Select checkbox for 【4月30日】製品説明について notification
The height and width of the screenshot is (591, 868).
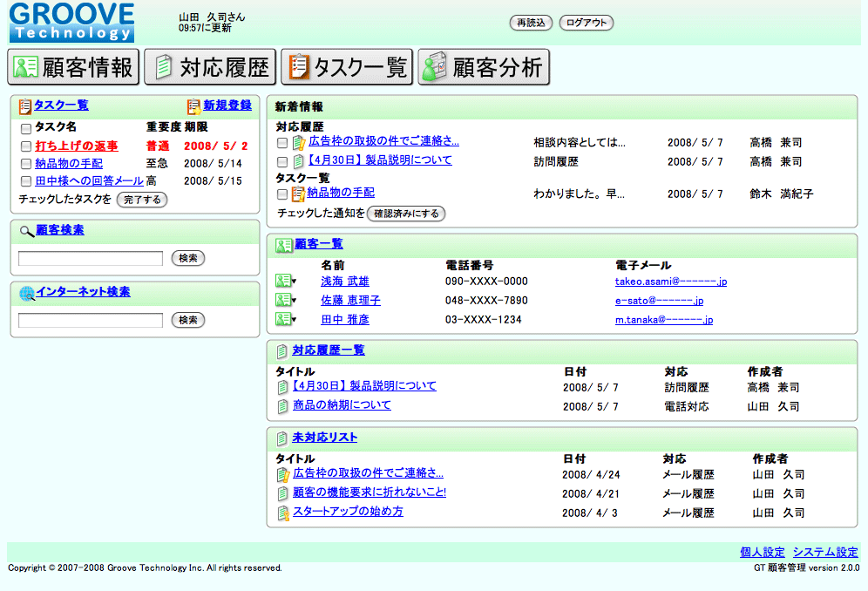point(282,161)
